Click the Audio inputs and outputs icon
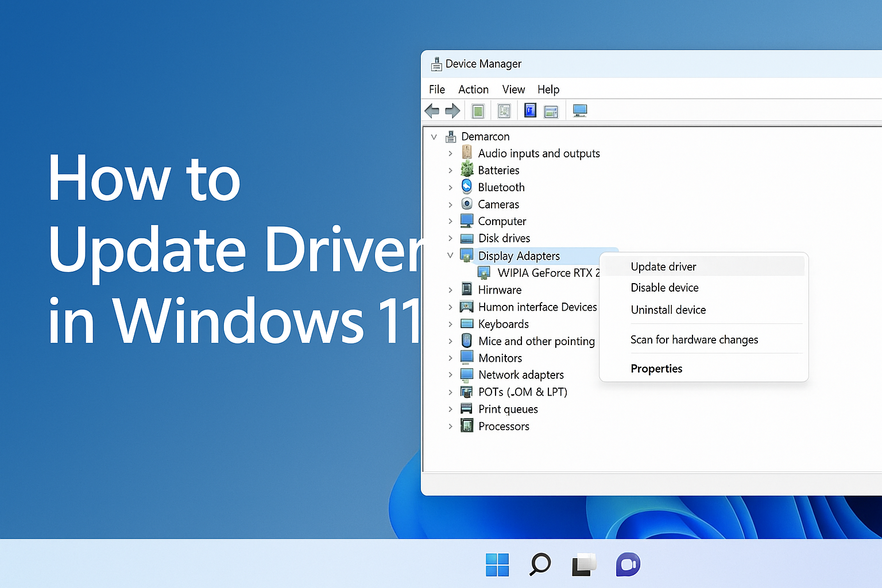This screenshot has height=588, width=882. click(x=467, y=153)
